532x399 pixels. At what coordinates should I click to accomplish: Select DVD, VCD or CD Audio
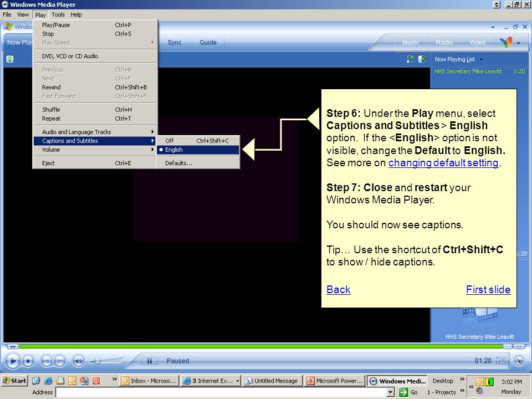(x=95, y=56)
